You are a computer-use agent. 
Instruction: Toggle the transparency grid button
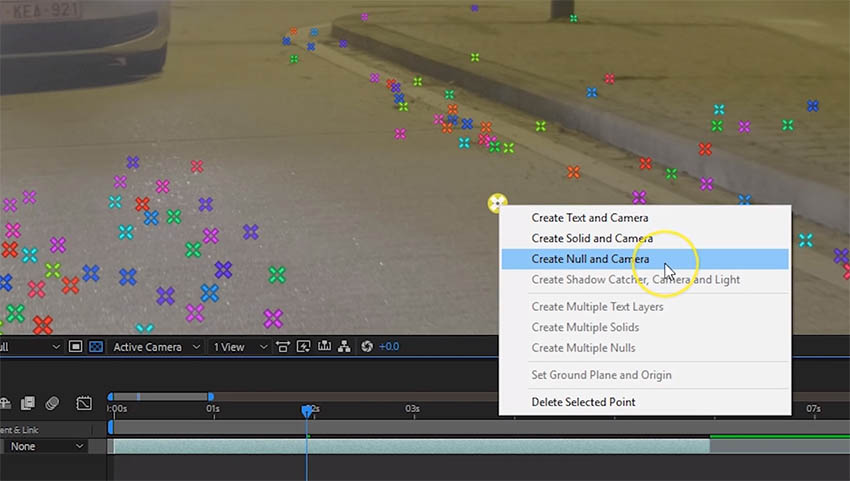[x=96, y=347]
